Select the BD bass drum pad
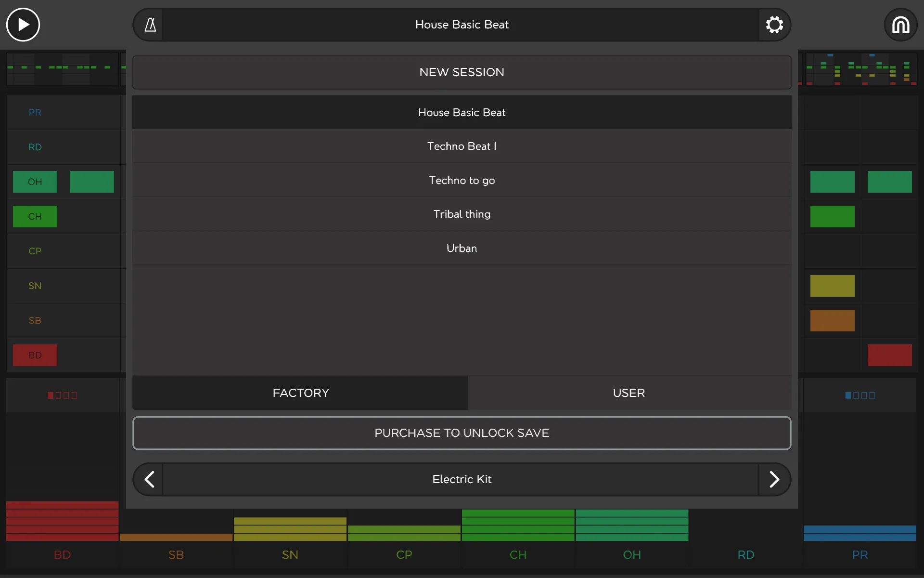This screenshot has height=578, width=924. 35,355
